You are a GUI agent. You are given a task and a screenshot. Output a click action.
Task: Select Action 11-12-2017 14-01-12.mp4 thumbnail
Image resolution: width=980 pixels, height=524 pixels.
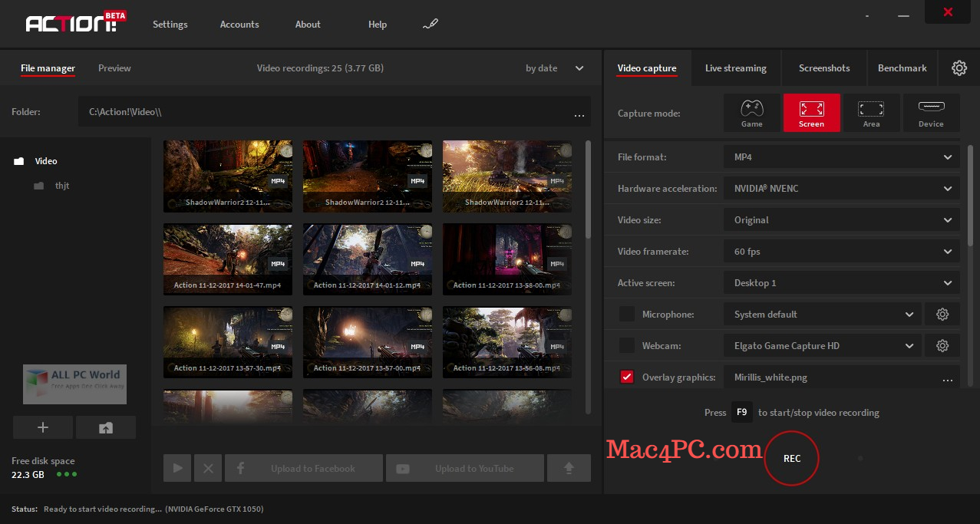(x=368, y=259)
